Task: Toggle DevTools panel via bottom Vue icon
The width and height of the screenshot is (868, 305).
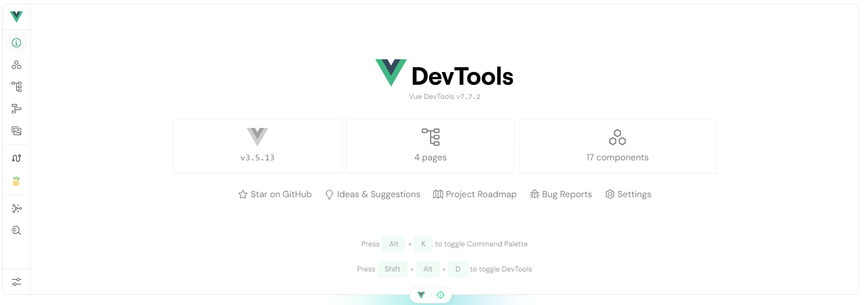Action: [x=421, y=295]
